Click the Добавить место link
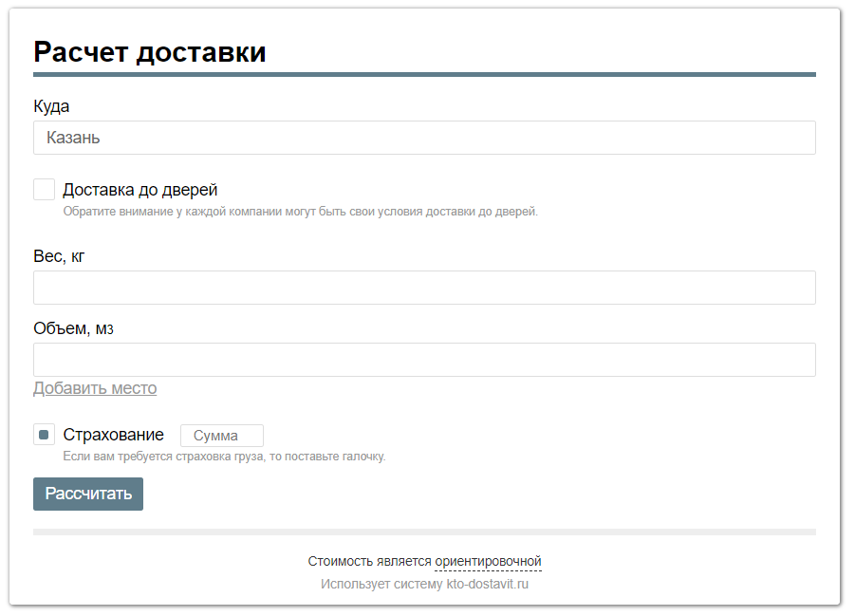The height and width of the screenshot is (616, 855). tap(95, 388)
